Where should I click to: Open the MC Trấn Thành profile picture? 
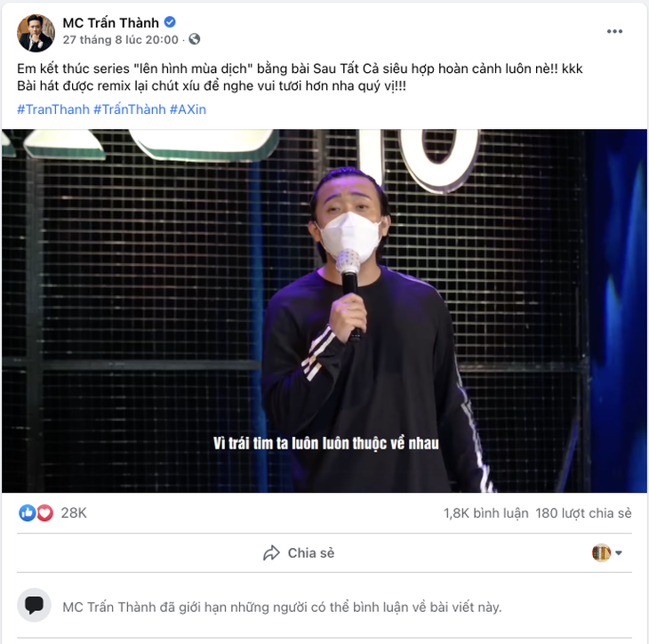click(x=35, y=31)
